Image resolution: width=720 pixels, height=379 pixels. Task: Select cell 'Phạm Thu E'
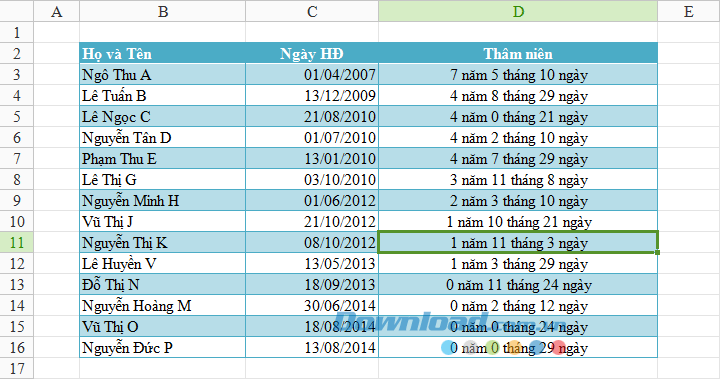(x=163, y=158)
